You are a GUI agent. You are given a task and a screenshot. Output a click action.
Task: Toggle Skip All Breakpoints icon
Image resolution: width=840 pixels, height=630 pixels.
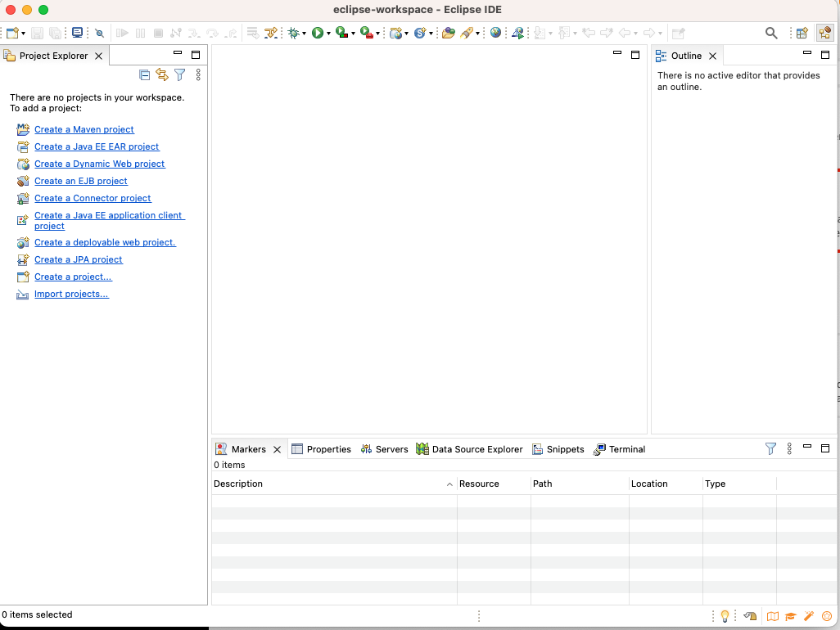[x=100, y=34]
